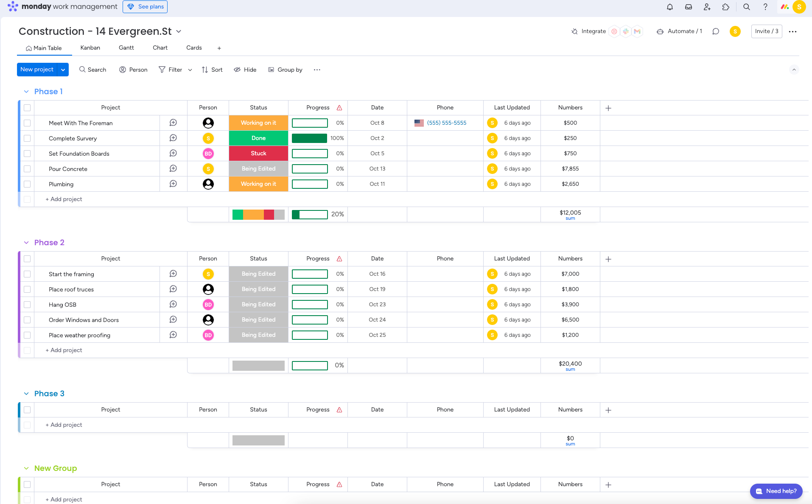Check the Pour Concrete row

coord(27,169)
